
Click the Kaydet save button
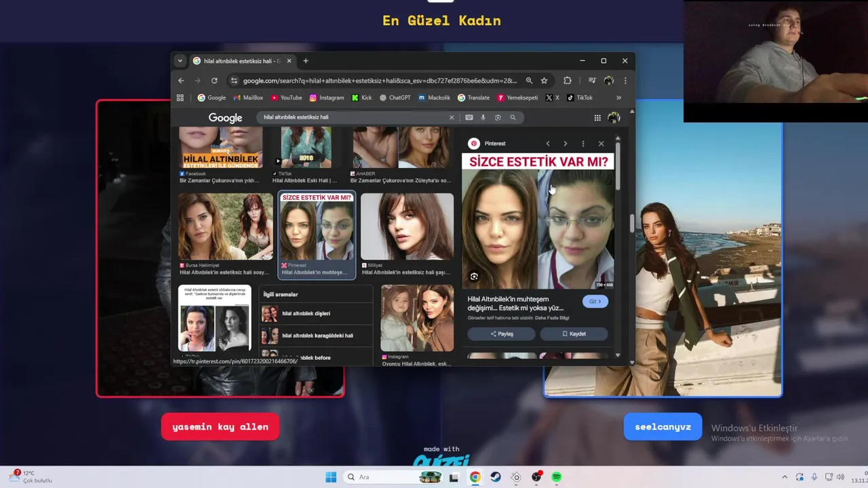tap(574, 334)
